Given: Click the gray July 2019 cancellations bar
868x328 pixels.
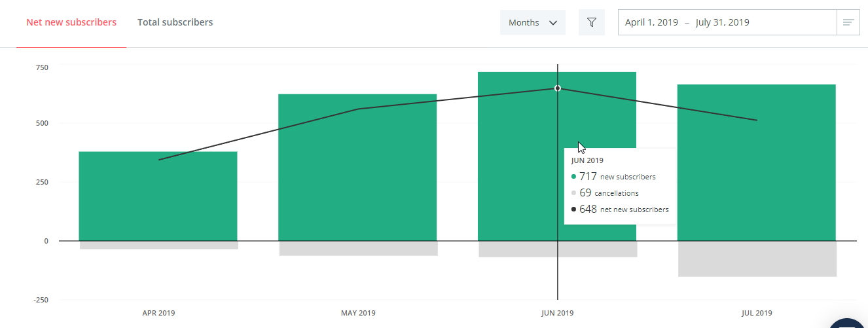Looking at the screenshot, I should pos(757,259).
